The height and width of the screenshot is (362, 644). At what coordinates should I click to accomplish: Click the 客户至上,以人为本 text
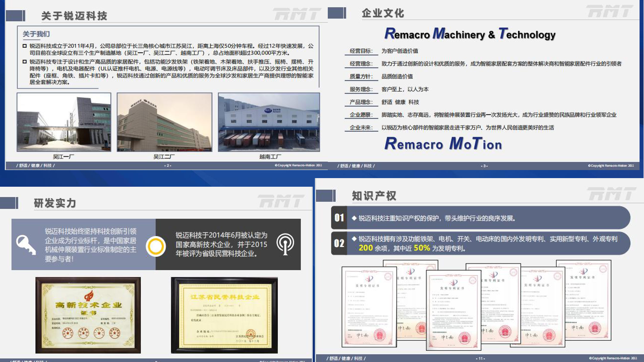click(x=405, y=89)
